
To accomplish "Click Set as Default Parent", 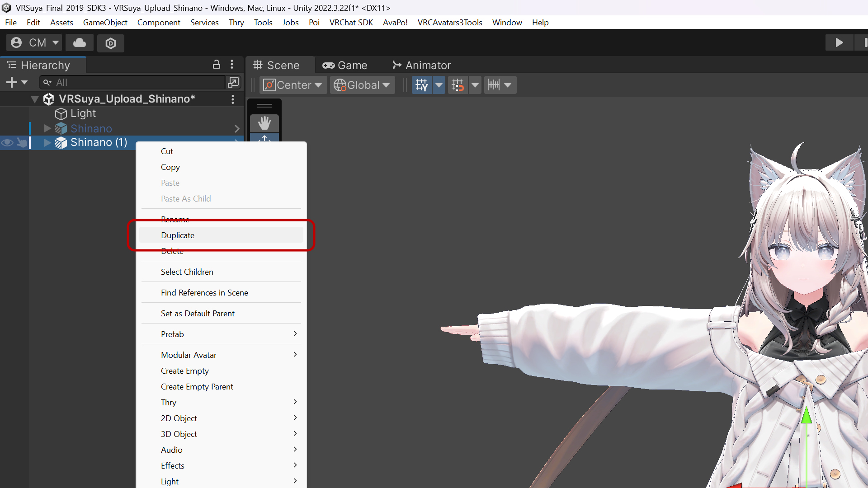I will pos(221,314).
